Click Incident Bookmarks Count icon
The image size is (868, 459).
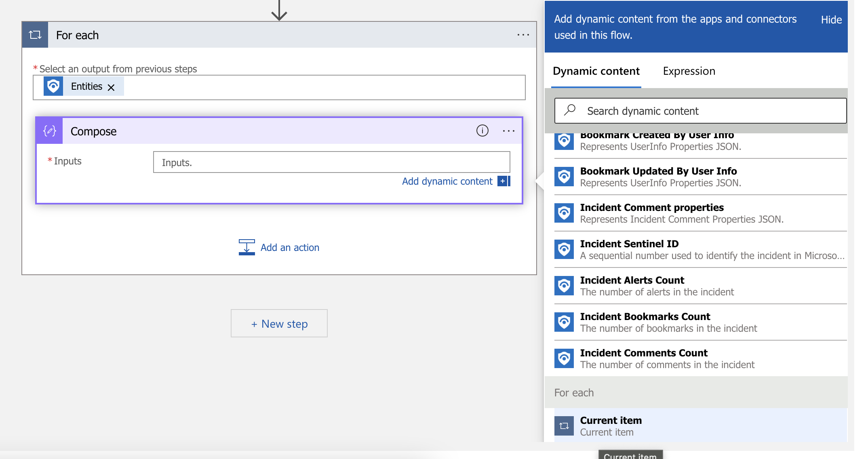click(x=564, y=322)
